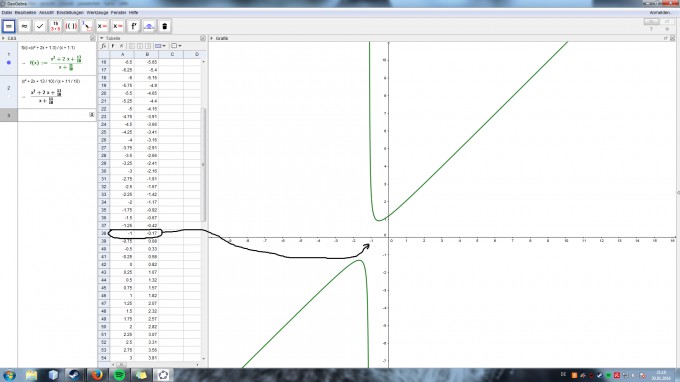
Task: Open the Datei menu
Action: pos(7,13)
